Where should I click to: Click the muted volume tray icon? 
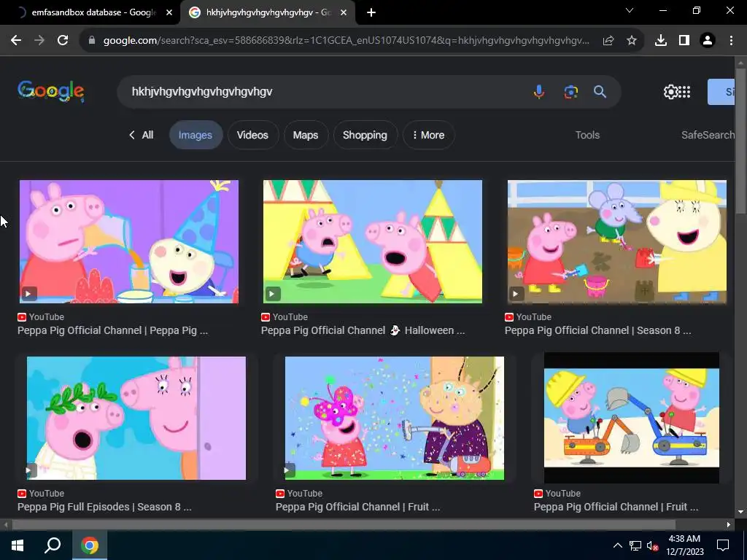[652, 545]
